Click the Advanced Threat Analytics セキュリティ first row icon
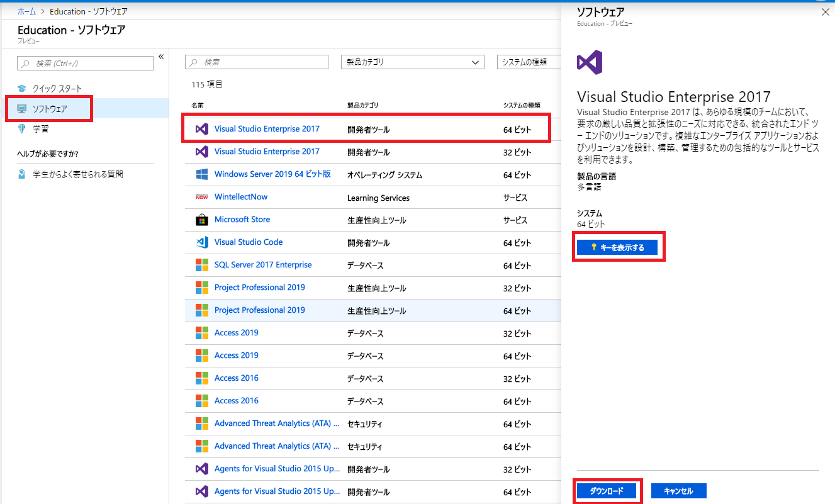This screenshot has height=504, width=835. click(201, 423)
